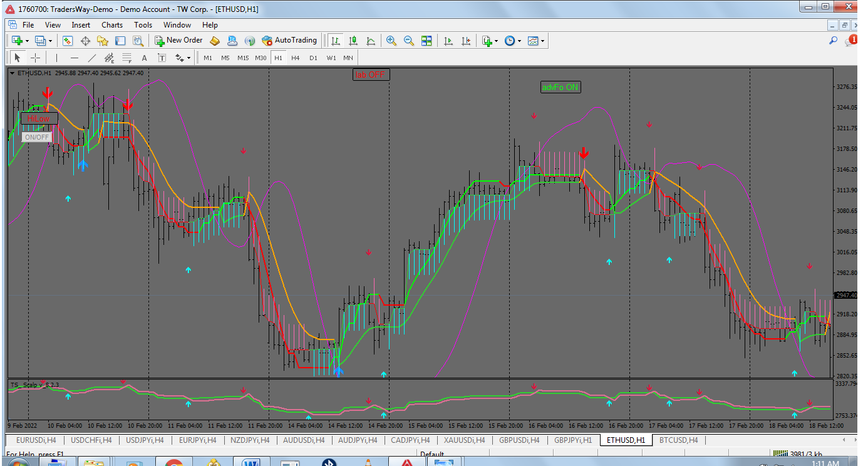
Task: Click the ON/OFF chart button
Action: pyautogui.click(x=36, y=137)
